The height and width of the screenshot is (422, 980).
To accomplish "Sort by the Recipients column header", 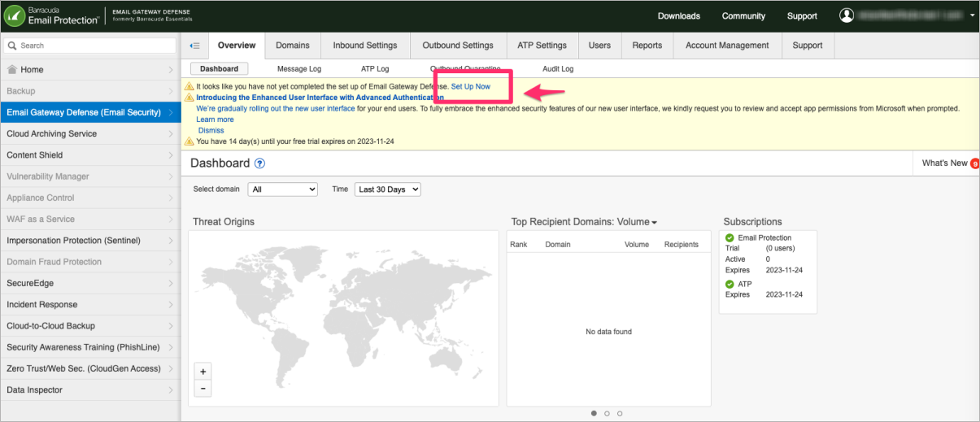I will coord(682,244).
